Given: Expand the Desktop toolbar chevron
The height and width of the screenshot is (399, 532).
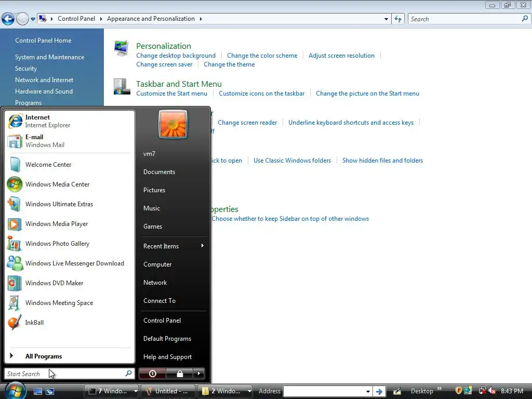Looking at the screenshot, I should 440,389.
